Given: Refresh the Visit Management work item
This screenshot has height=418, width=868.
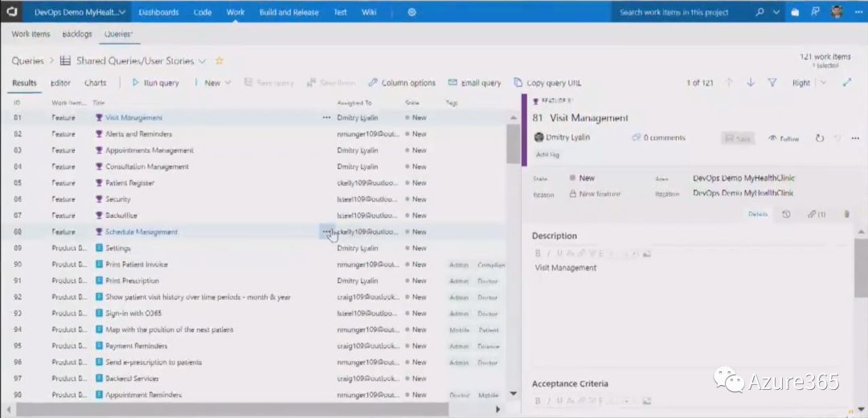Looking at the screenshot, I should tap(819, 138).
